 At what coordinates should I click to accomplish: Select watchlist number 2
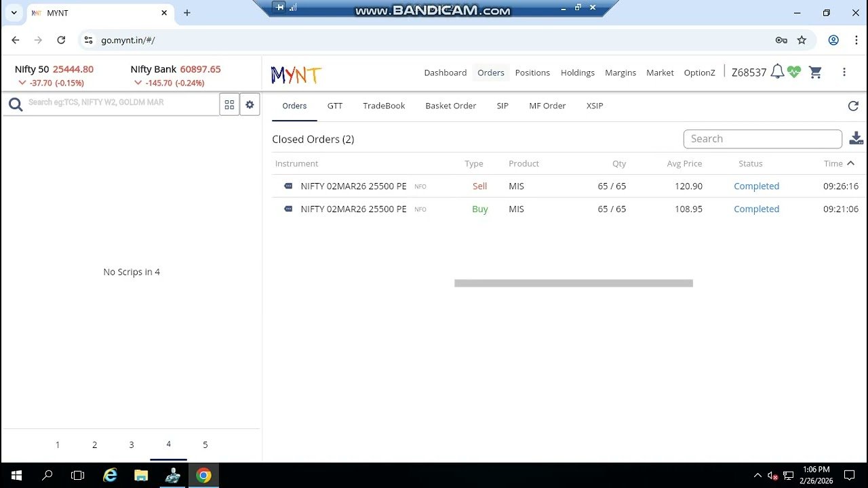pos(94,445)
